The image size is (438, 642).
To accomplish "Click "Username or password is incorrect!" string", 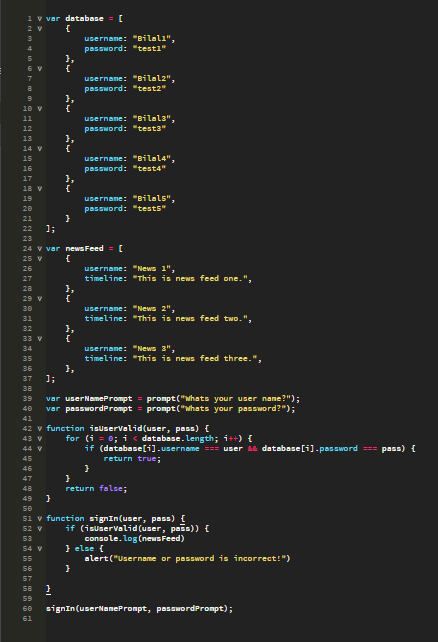I will pyautogui.click(x=199, y=558).
